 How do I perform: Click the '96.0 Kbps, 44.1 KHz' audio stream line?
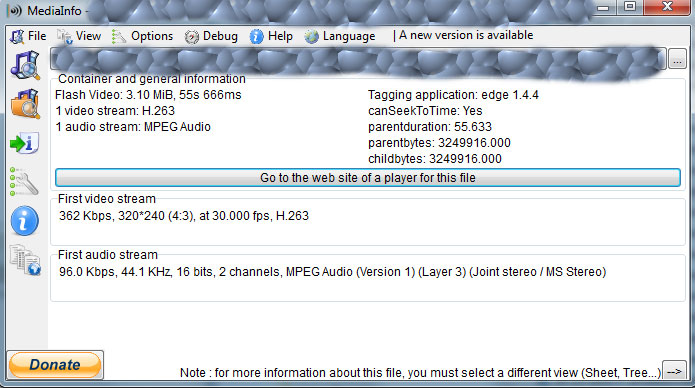point(332,272)
